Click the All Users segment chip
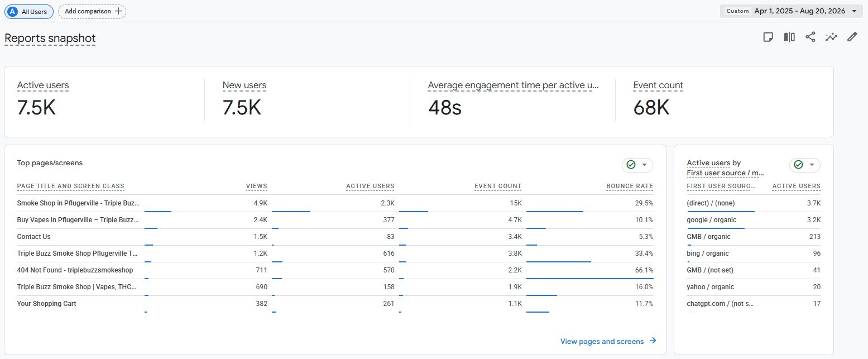 [x=30, y=11]
